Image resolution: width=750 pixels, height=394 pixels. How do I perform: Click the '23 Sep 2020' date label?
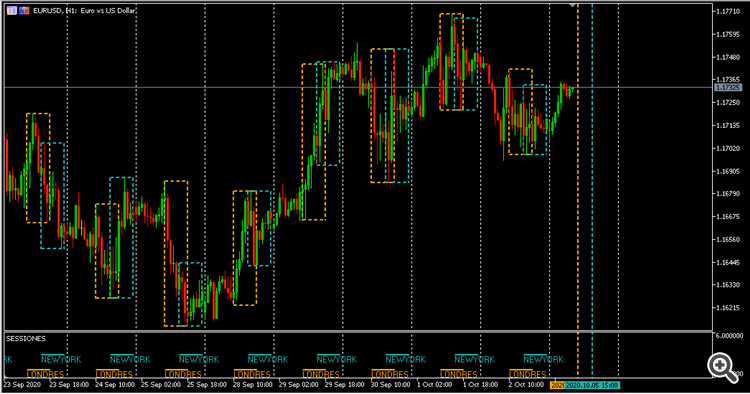pos(23,384)
